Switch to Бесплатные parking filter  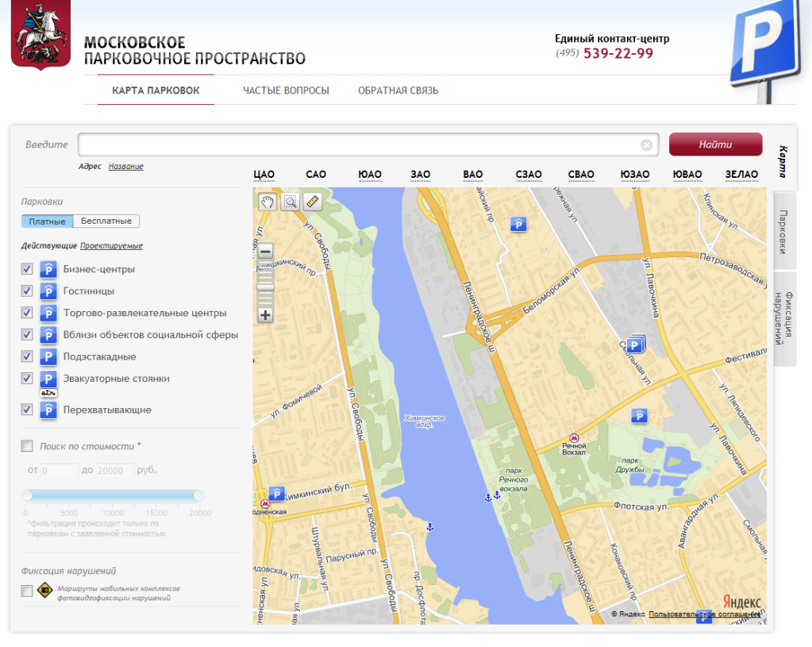(106, 221)
